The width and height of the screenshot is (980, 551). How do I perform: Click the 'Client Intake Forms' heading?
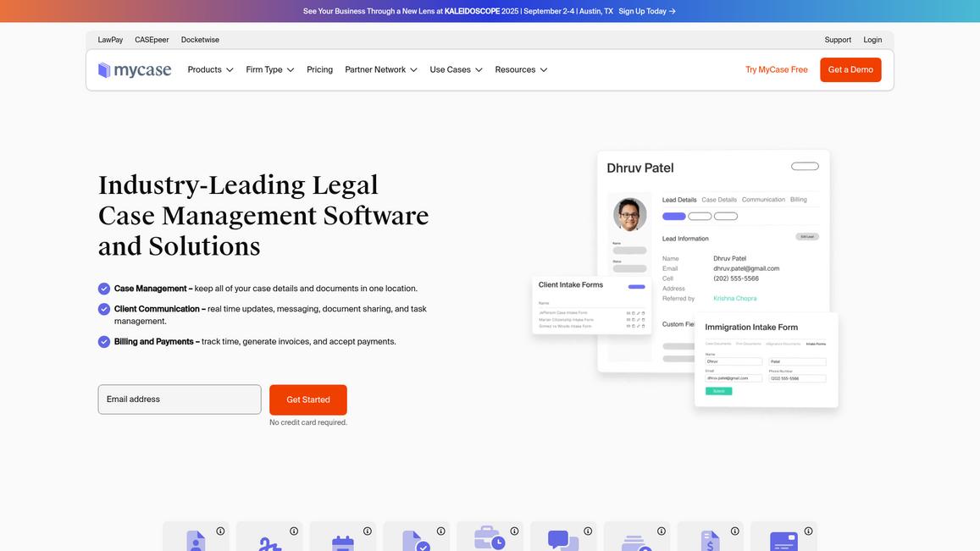pos(571,285)
